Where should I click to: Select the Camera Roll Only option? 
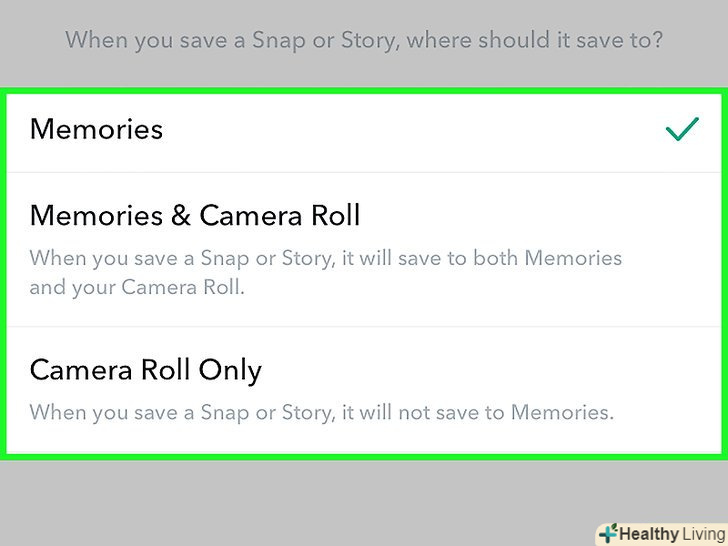(x=146, y=370)
